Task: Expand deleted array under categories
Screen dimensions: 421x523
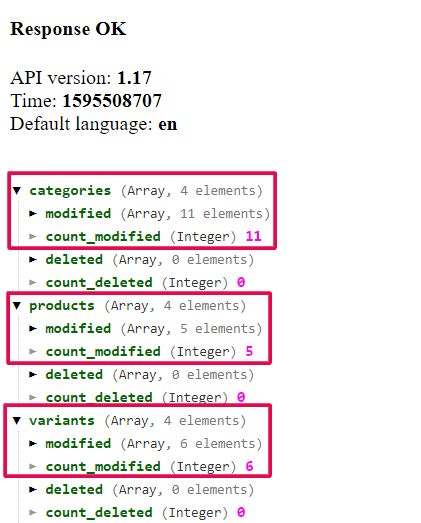Action: tap(33, 259)
